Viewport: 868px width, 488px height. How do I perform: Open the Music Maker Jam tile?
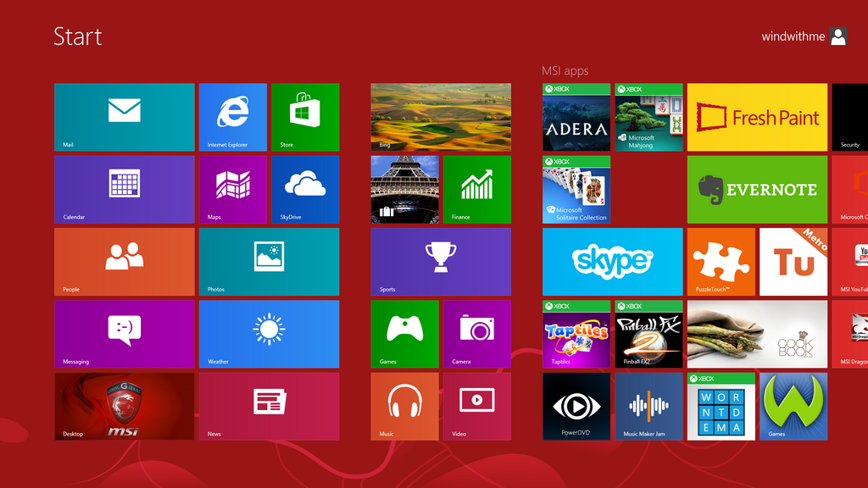648,407
